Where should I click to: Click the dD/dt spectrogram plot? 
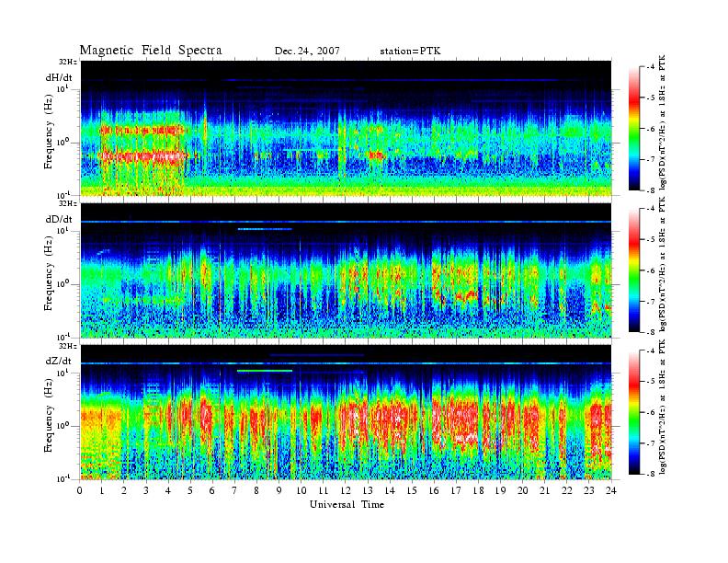pyautogui.click(x=347, y=270)
